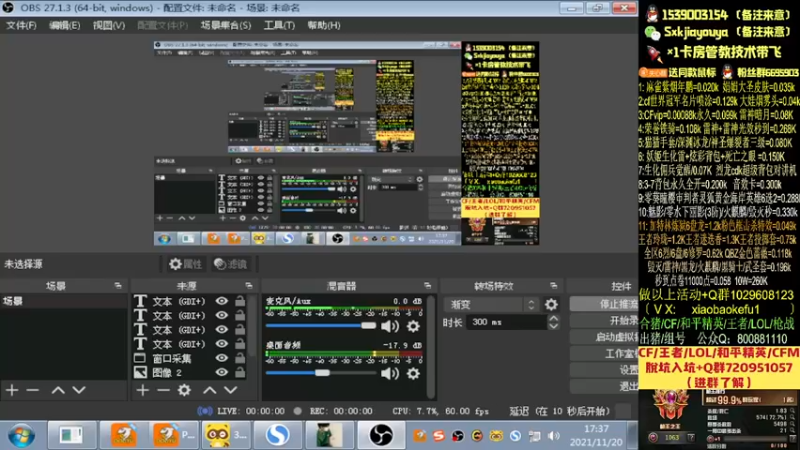Move source up with arrow icon
This screenshot has width=800, height=450.
pos(210,390)
